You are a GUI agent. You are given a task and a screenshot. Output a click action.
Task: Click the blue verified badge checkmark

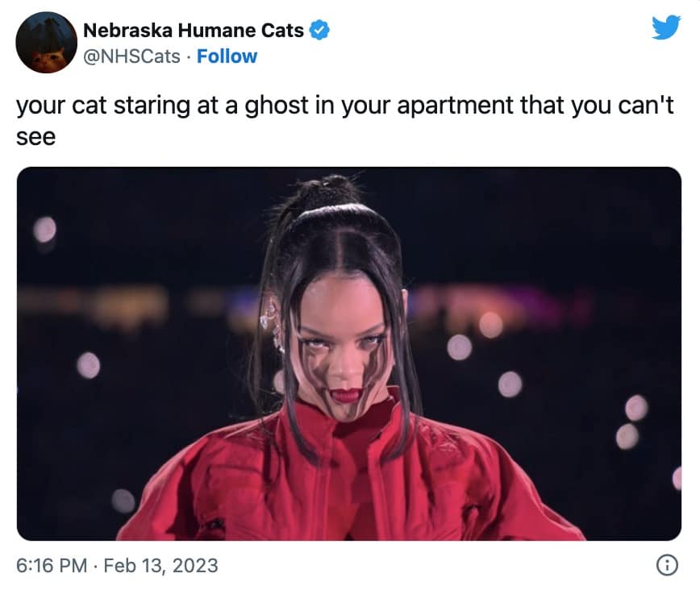[319, 31]
